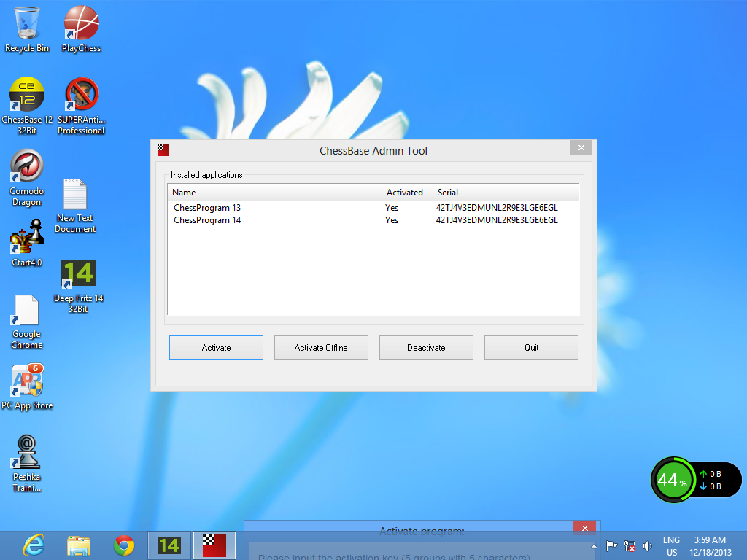747x560 pixels.
Task: Select SUPERAntiSpyware Professional desktop icon
Action: tap(81, 106)
